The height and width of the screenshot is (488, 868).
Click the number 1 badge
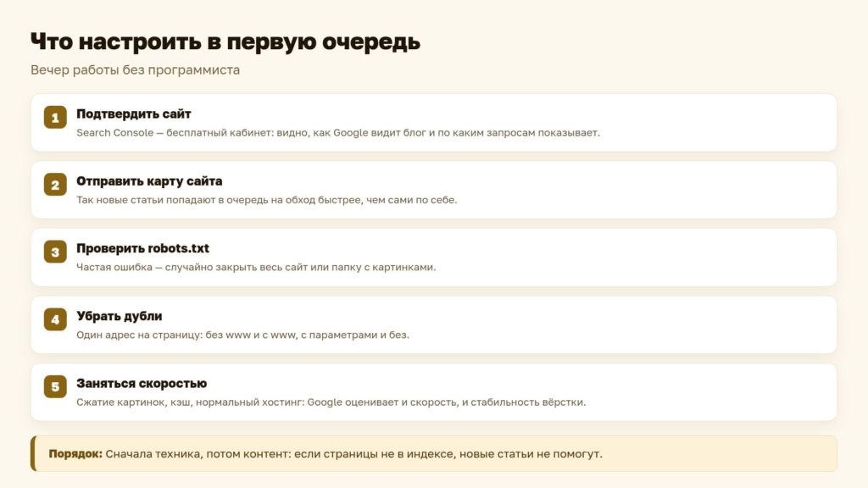point(55,117)
